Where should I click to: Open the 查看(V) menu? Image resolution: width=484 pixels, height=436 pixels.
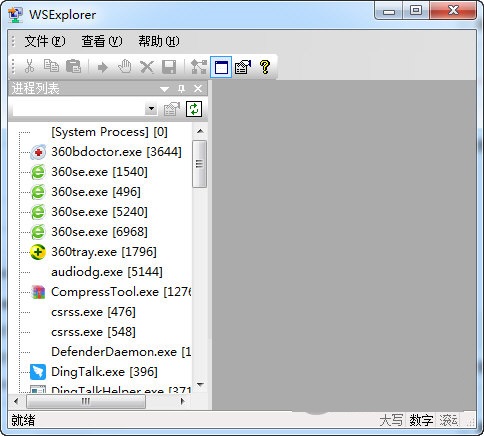pos(102,41)
